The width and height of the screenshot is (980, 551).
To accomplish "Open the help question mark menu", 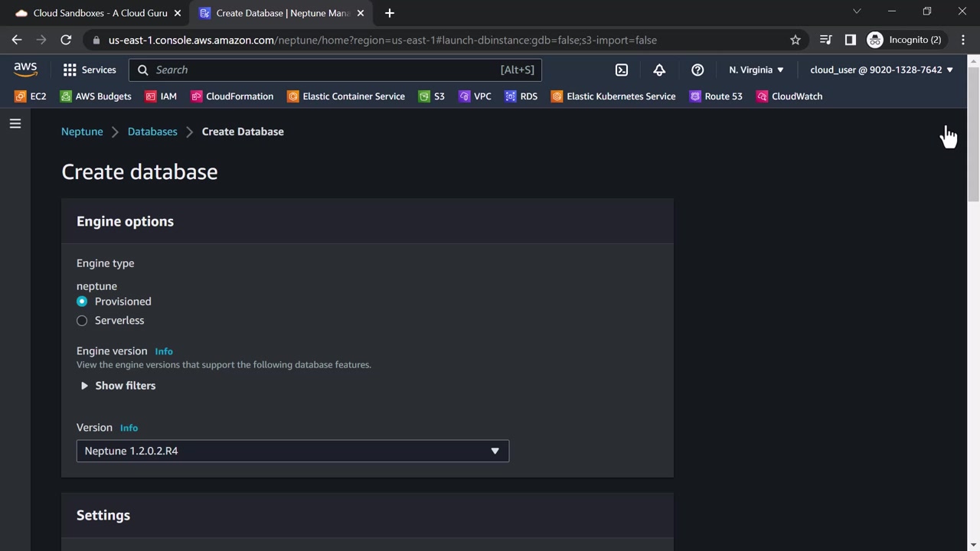I will [x=697, y=70].
